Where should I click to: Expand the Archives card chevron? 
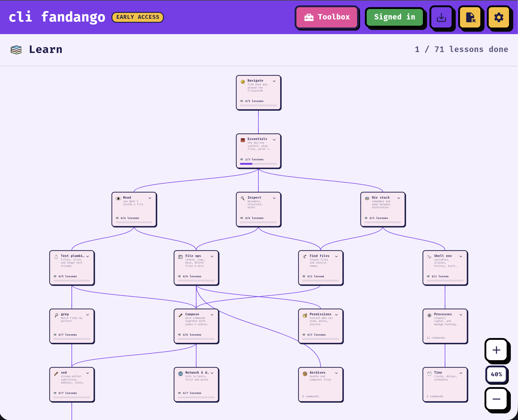click(x=336, y=373)
